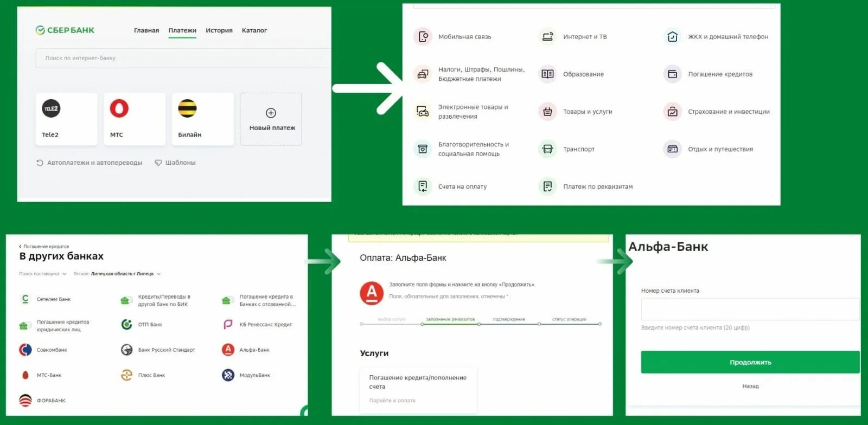Select Альфа-Банк in bank list
Screen dimensions: 868x425
coord(246,350)
